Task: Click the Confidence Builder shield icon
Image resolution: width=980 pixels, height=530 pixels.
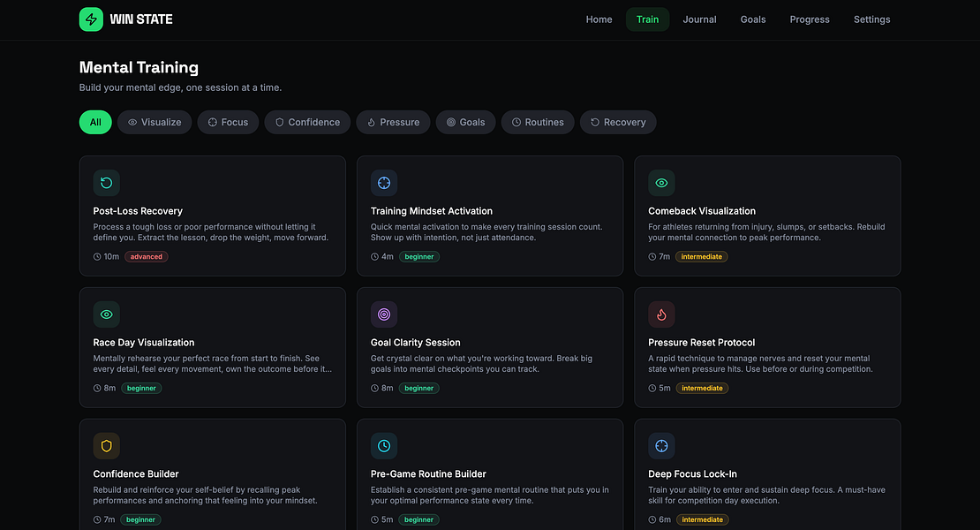Action: tap(106, 445)
